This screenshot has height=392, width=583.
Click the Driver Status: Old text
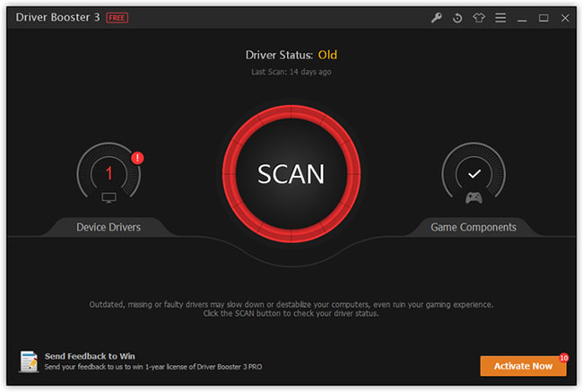pos(291,55)
